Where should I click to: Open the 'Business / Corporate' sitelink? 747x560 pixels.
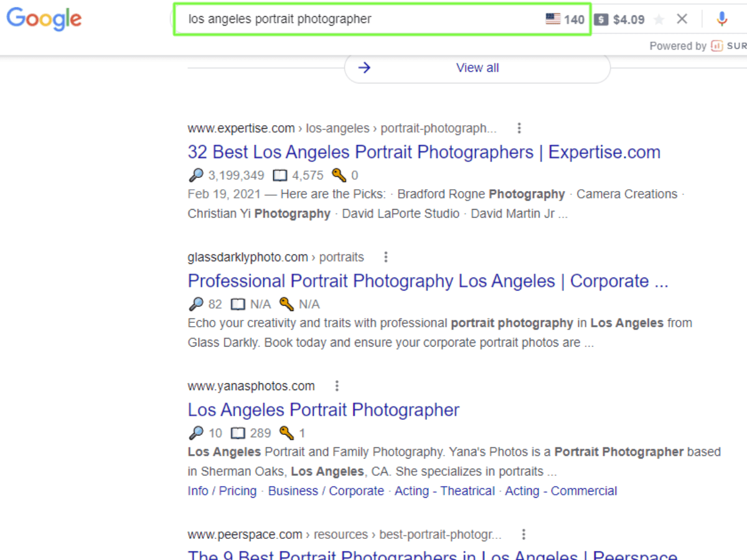click(326, 491)
